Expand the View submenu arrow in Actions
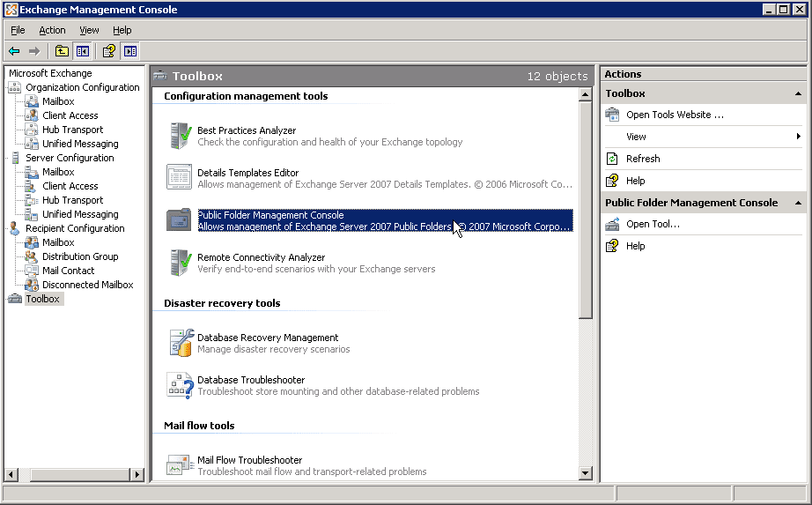This screenshot has width=812, height=505. pos(798,137)
